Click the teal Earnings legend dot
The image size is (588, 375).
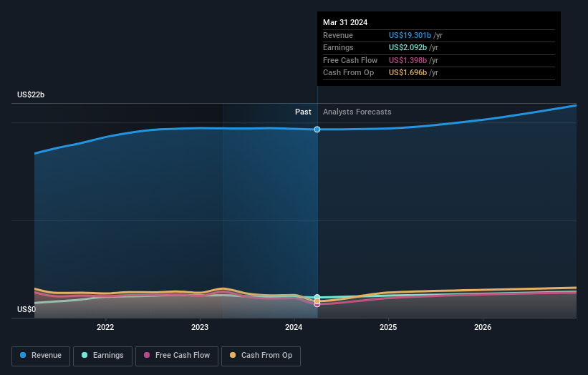(x=85, y=355)
